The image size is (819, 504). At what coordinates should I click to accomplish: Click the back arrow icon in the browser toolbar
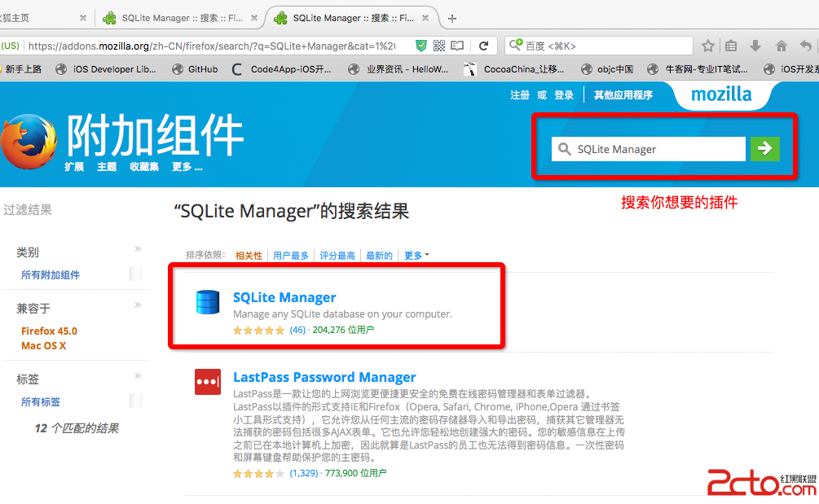806,46
